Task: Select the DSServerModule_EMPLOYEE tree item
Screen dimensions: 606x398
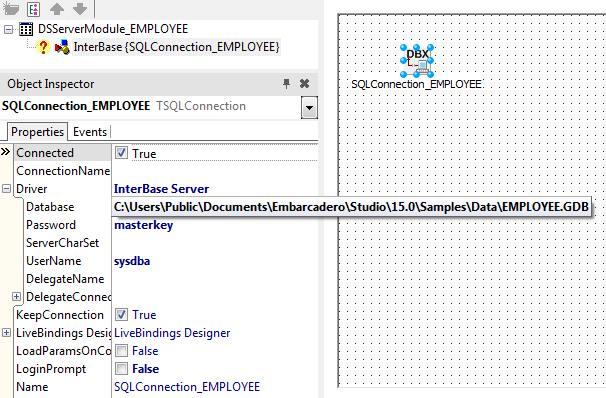Action: [x=113, y=29]
